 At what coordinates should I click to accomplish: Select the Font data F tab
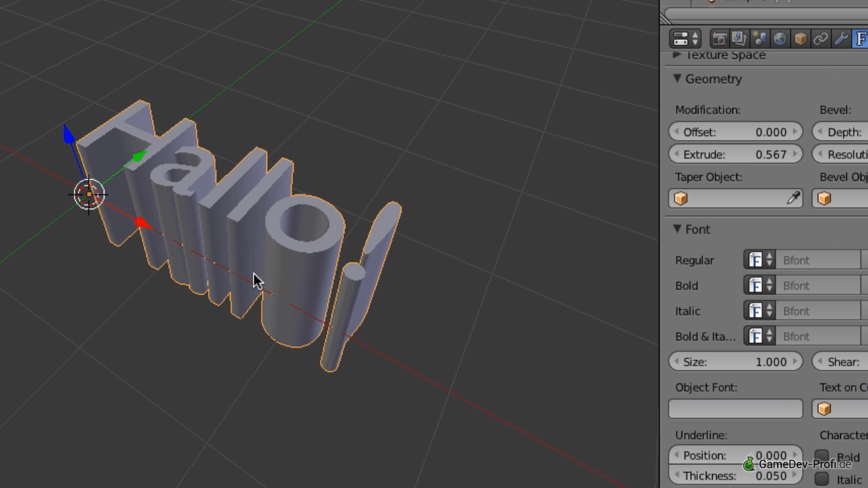click(x=860, y=39)
